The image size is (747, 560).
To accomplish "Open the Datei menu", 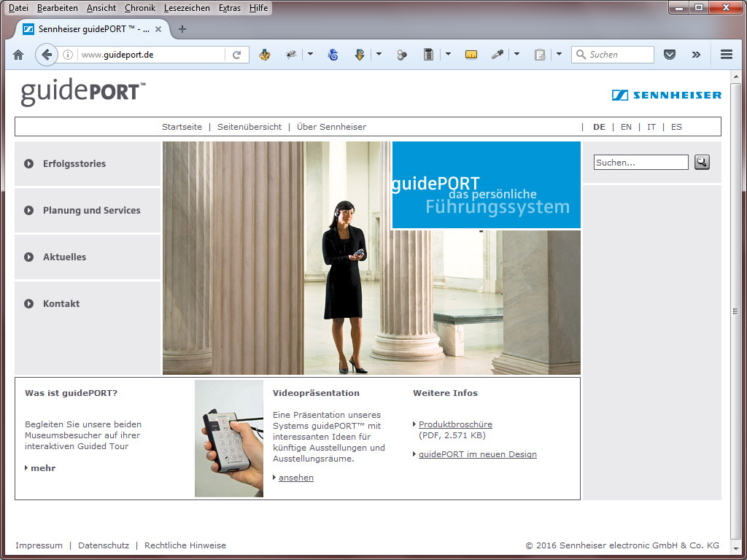I will pos(18,8).
